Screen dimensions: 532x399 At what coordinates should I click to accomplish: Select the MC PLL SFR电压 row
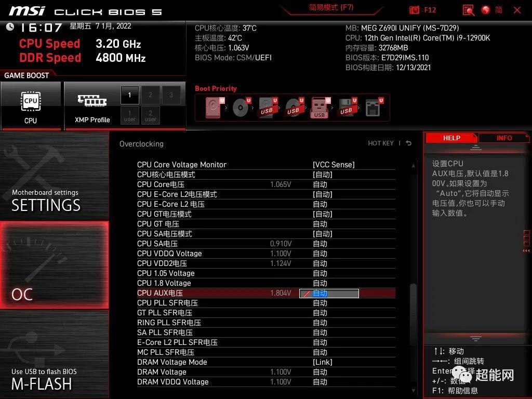tap(266, 352)
